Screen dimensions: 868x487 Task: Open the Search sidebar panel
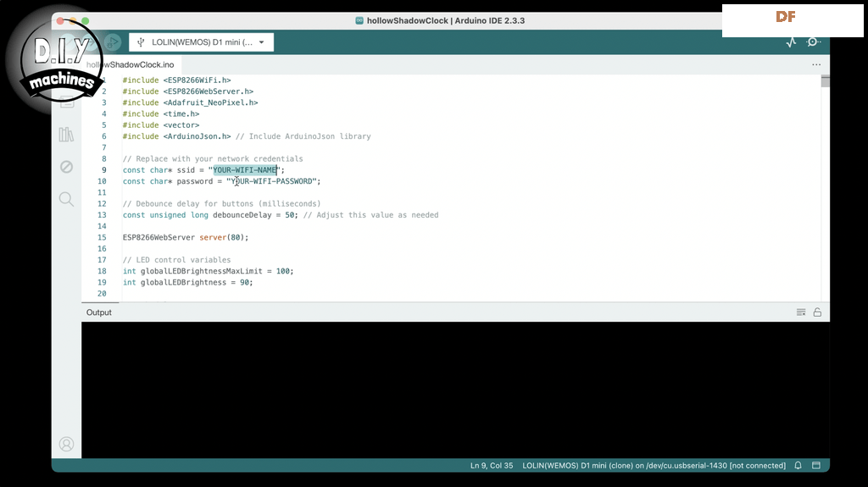pos(66,199)
